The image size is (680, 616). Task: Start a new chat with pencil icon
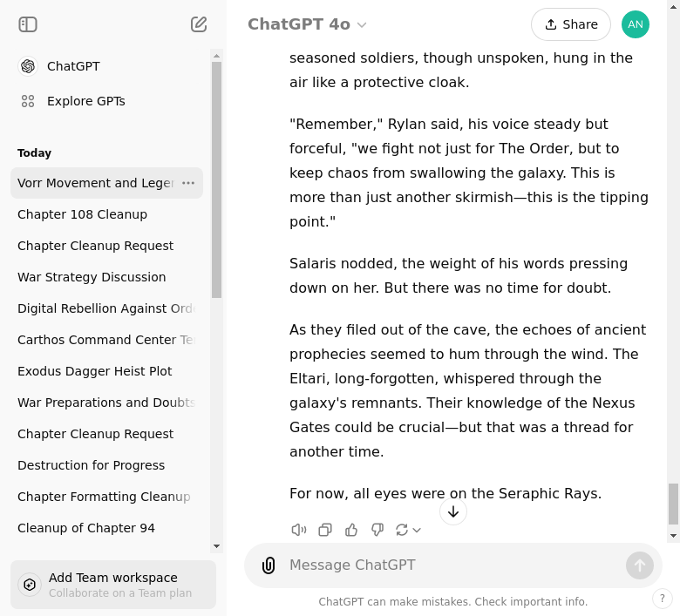[x=199, y=24]
